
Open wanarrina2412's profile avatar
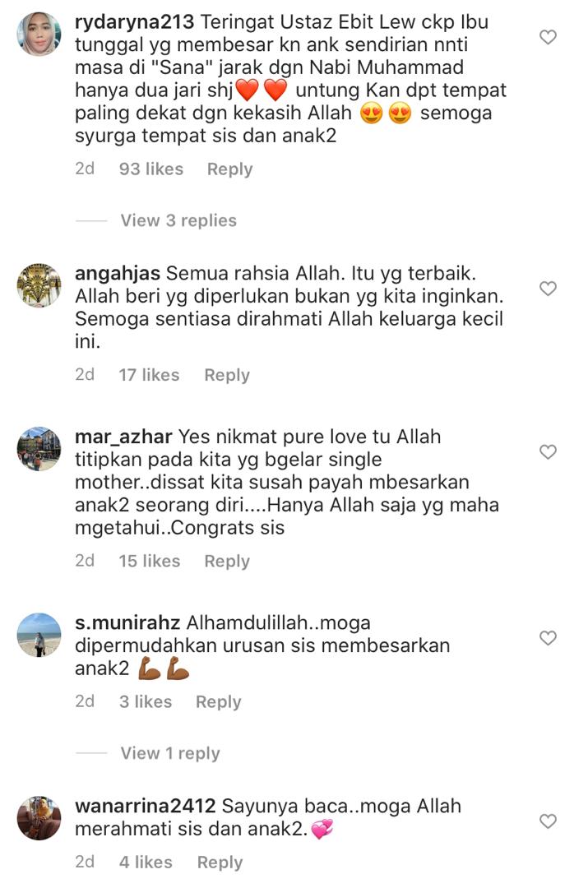point(39,818)
